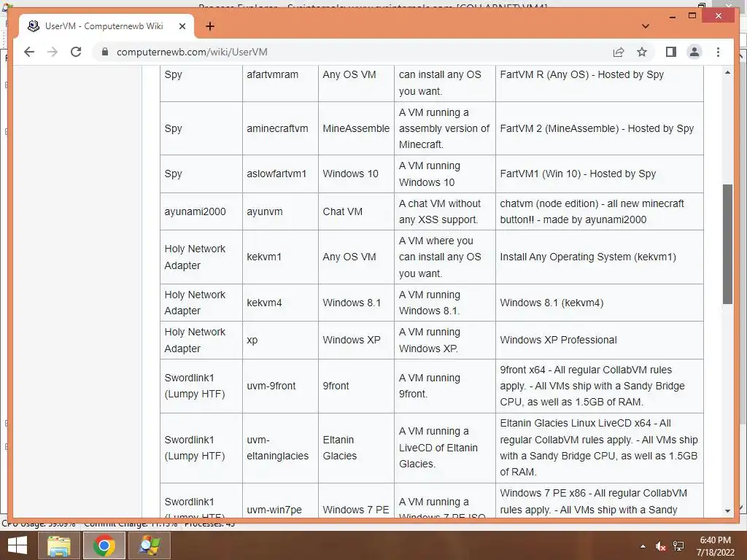The image size is (747, 560).
Task: Click 'FartVM1 (Win 10) - Hosted by Spy'
Action: pyautogui.click(x=578, y=174)
